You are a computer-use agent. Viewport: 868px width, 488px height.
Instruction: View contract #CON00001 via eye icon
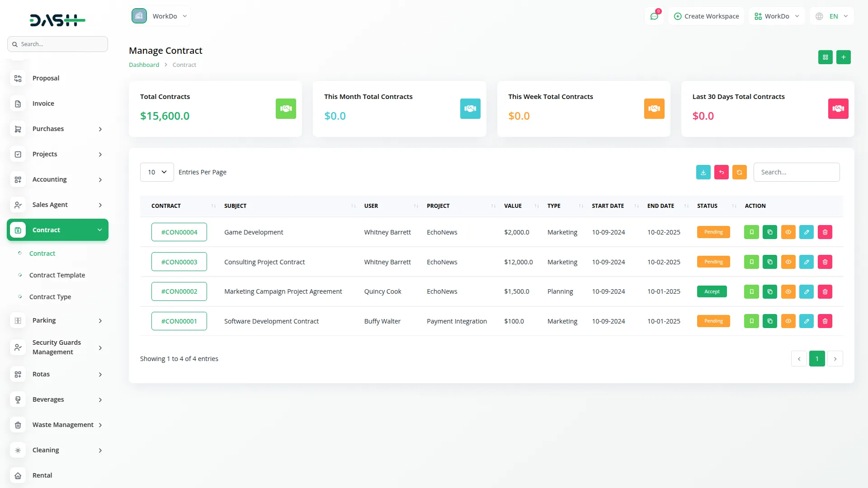(x=788, y=321)
